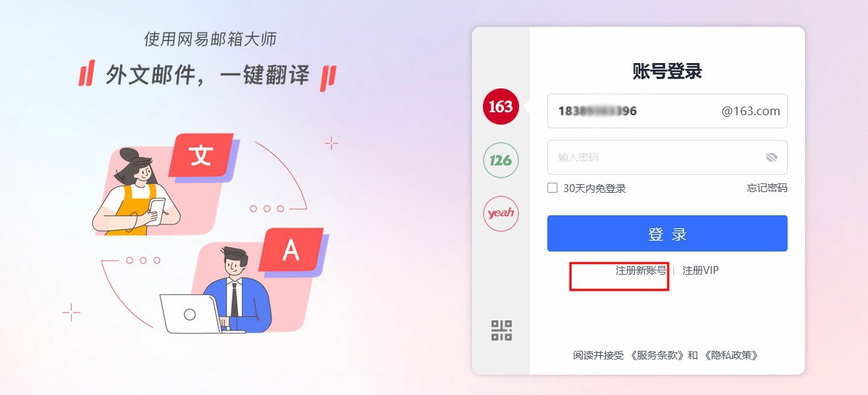
Task: Focus the 输入密码 password field
Action: pyautogui.click(x=667, y=157)
